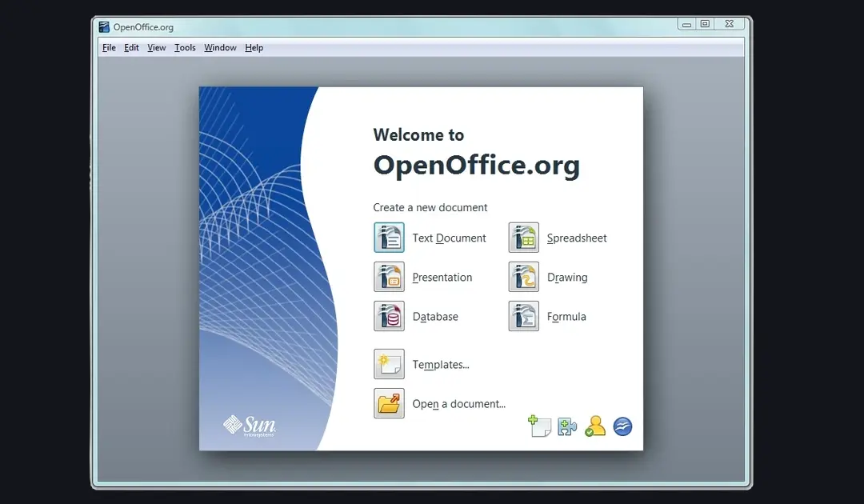The height and width of the screenshot is (504, 864).
Task: Close the OpenOffice.org window
Action: pyautogui.click(x=729, y=24)
